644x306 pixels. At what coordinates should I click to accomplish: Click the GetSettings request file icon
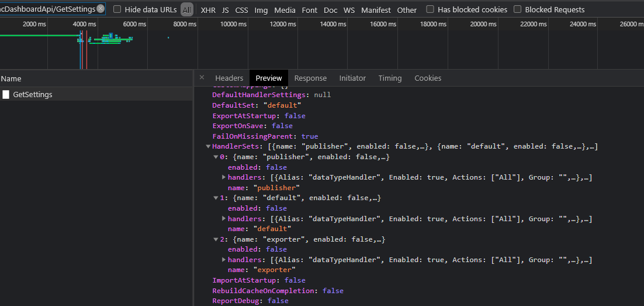tap(6, 95)
